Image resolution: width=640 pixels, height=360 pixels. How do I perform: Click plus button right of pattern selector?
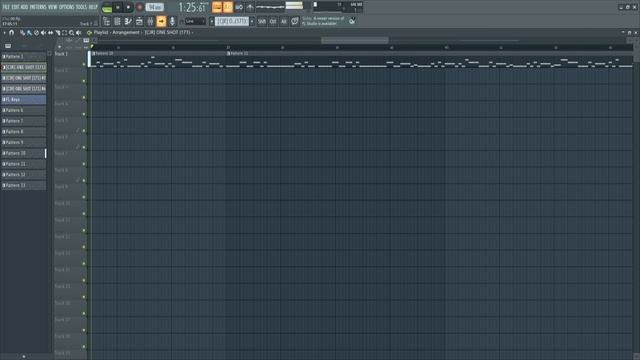point(252,21)
